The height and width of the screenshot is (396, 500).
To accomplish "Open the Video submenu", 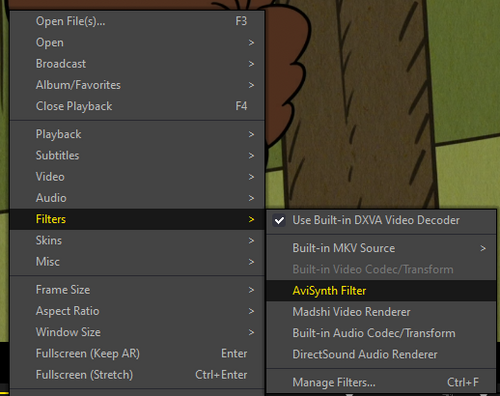I will [x=137, y=177].
